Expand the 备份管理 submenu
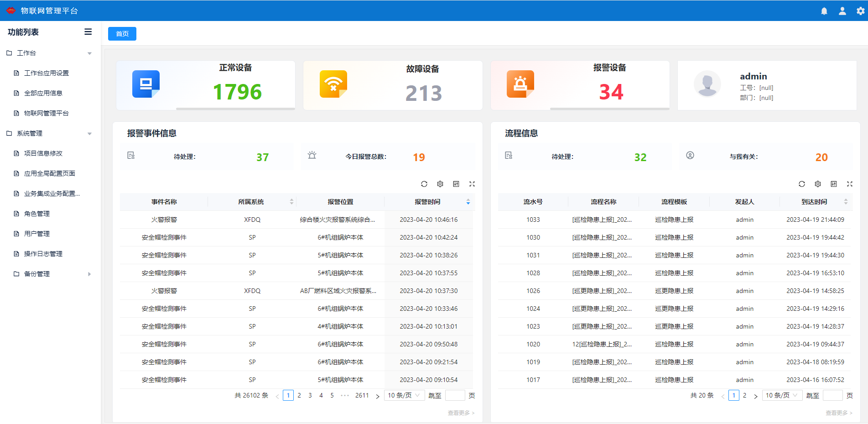 (89, 274)
